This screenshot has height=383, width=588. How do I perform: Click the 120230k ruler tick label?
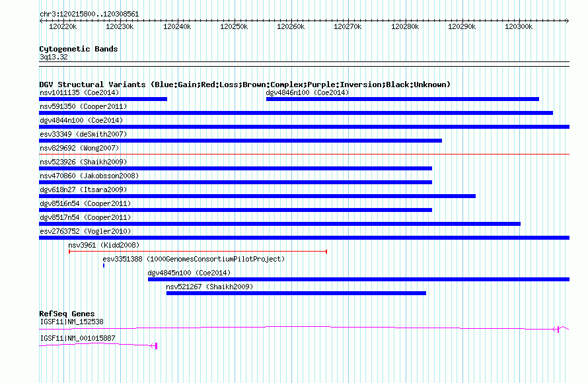(x=120, y=26)
